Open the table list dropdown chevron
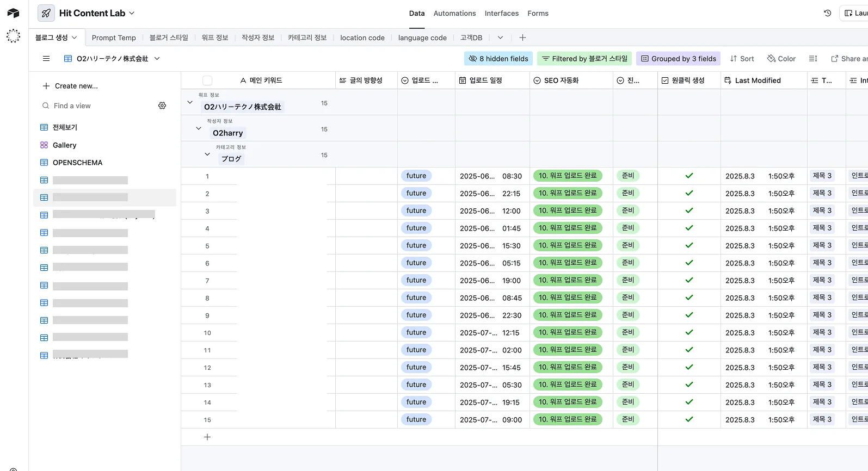This screenshot has width=868, height=471. 500,38
